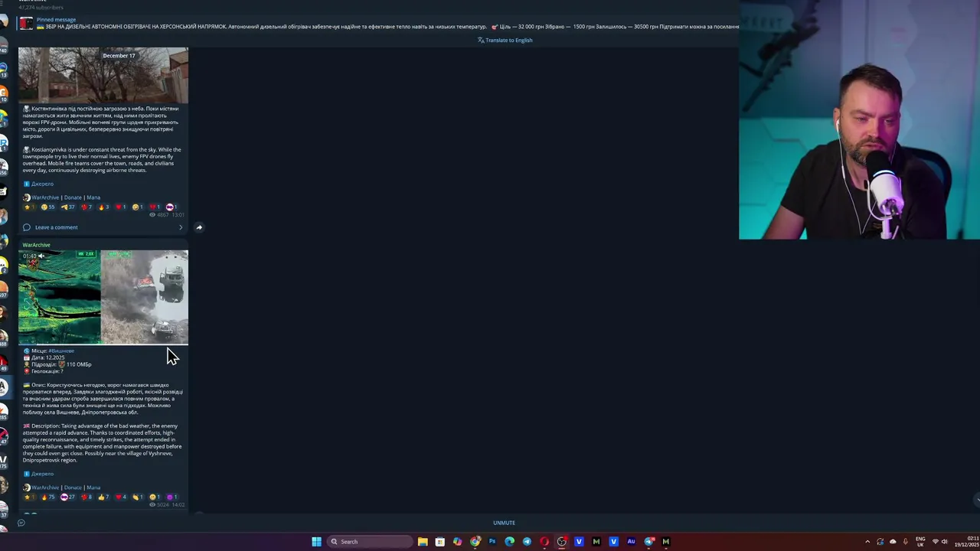The height and width of the screenshot is (551, 980).
Task: Toggle the reaction with count 27
Action: coord(67,497)
